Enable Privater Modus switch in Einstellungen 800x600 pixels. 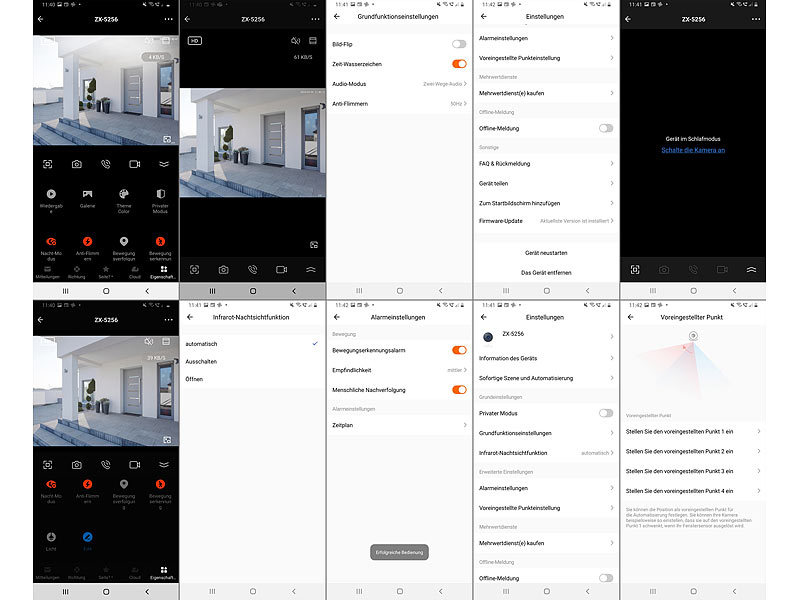pyautogui.click(x=606, y=413)
